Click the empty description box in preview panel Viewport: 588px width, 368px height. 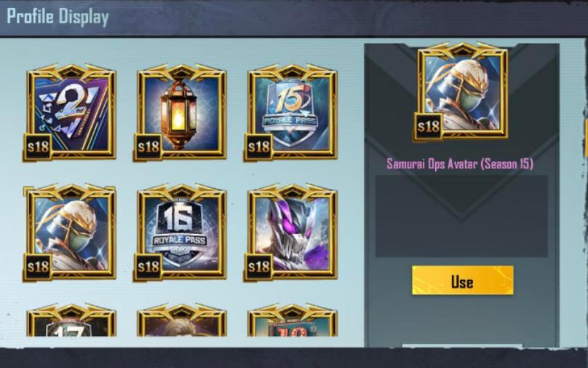point(461,216)
